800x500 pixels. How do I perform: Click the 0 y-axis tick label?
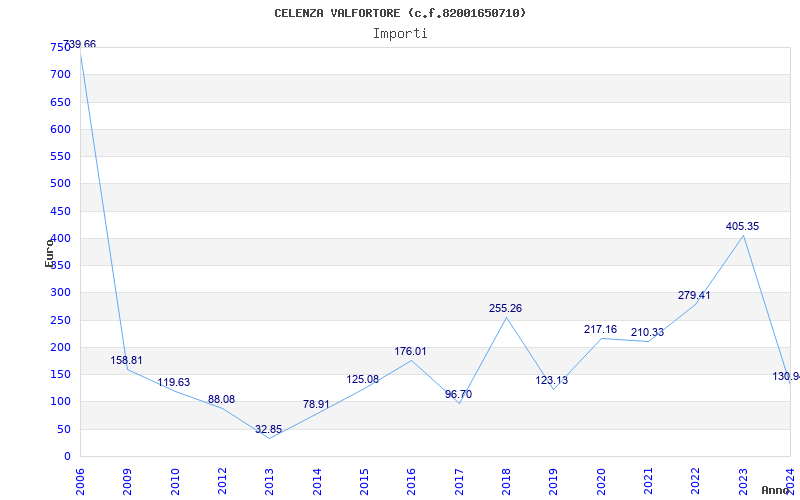tap(67, 457)
